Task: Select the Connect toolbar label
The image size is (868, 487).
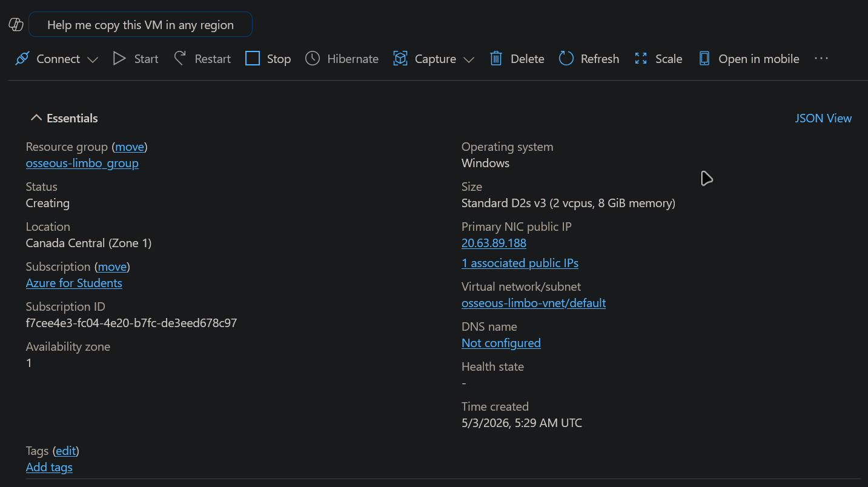Action: tap(58, 59)
